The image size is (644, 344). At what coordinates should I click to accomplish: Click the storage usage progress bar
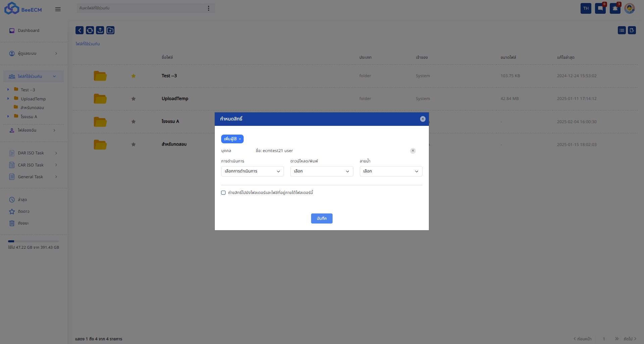34,241
